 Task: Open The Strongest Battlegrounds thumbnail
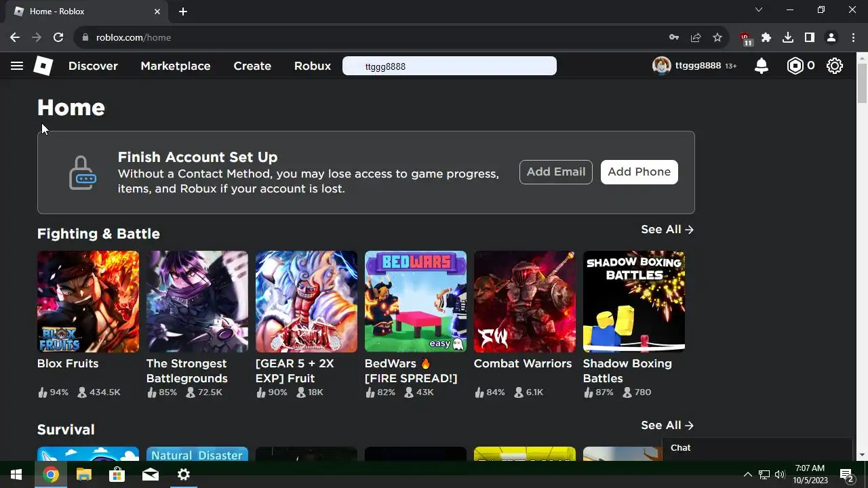pyautogui.click(x=197, y=302)
